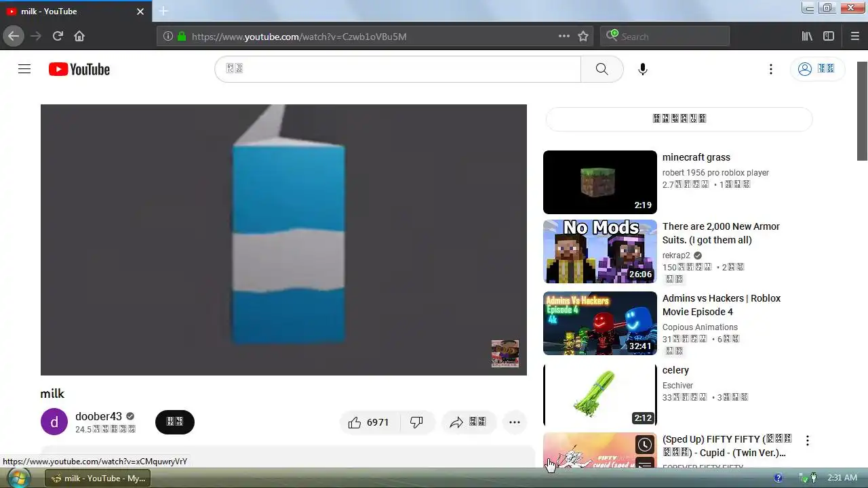Viewport: 868px width, 488px height.
Task: Click milk - YouTube taskbar button
Action: point(98,478)
